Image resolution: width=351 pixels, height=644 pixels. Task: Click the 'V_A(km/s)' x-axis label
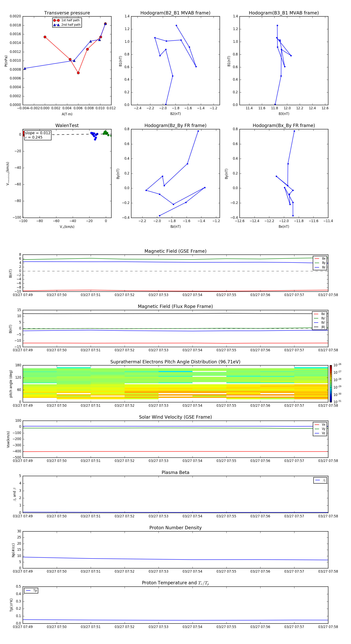pos(67,227)
